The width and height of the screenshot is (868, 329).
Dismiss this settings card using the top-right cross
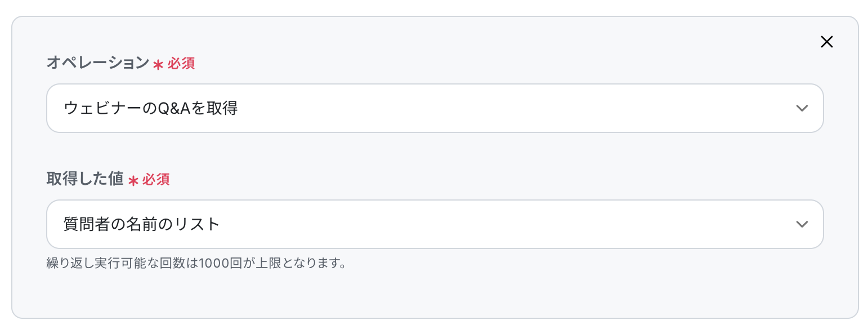coord(826,42)
